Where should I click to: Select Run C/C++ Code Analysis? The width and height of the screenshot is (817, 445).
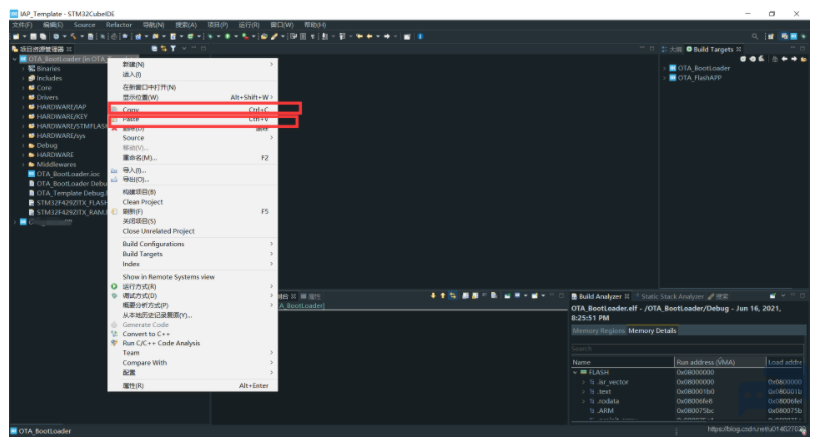(193, 343)
